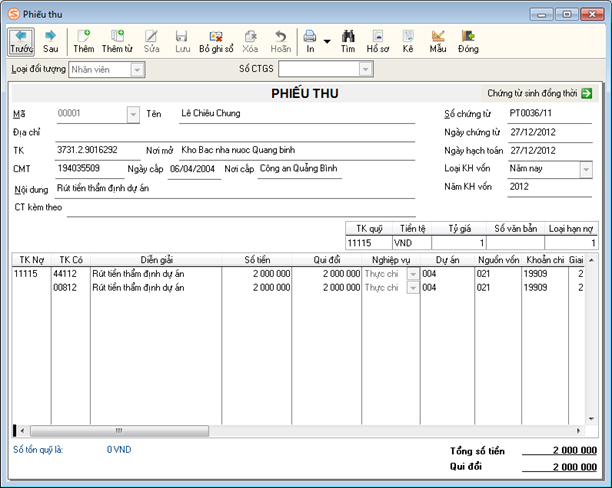Go to previous voucher with Trước

[x=21, y=41]
